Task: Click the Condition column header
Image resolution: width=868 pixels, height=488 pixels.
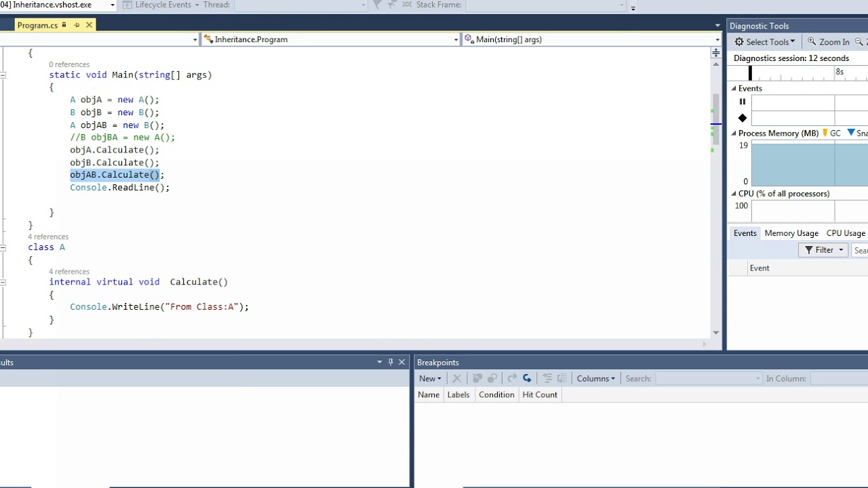Action: [x=496, y=394]
